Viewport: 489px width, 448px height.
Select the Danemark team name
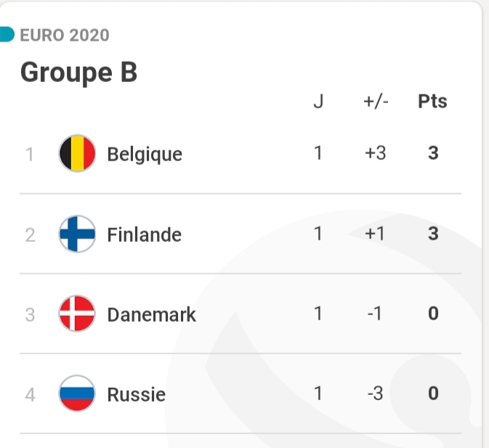click(x=151, y=314)
